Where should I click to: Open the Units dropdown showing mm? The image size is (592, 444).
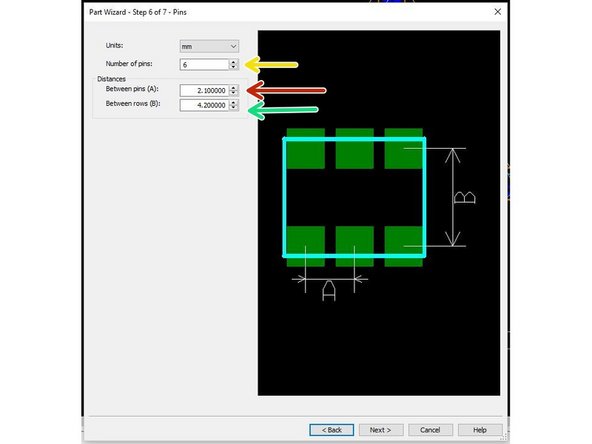point(209,46)
